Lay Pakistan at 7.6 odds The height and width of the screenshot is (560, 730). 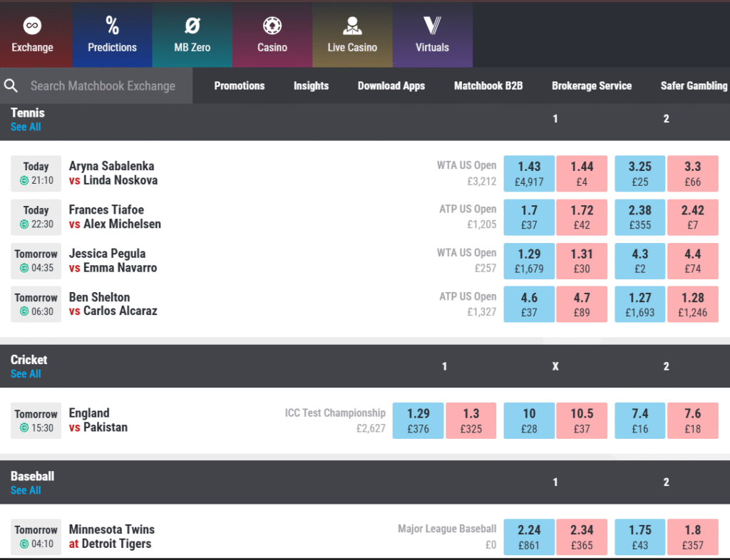[x=692, y=420]
